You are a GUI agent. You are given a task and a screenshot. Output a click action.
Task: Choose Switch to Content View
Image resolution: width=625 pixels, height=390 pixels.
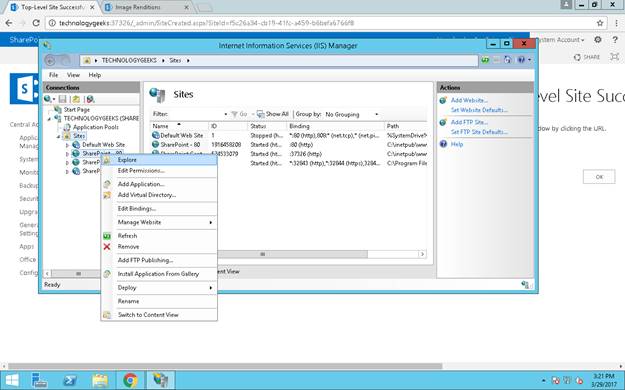(x=159, y=315)
